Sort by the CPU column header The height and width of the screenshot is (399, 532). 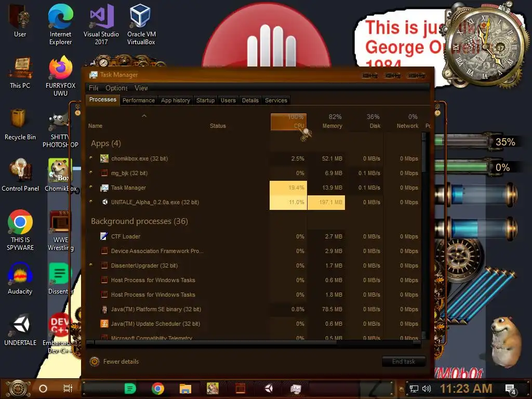click(288, 122)
